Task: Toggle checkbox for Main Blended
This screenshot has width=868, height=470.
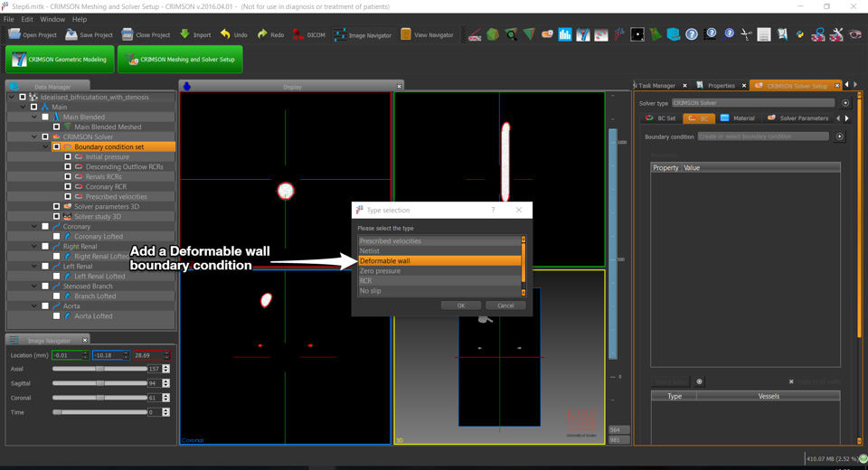Action: [x=45, y=117]
